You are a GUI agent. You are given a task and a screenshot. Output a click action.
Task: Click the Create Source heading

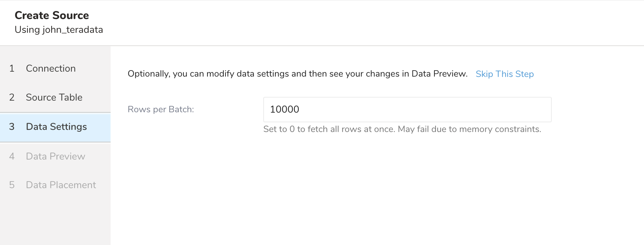click(52, 16)
